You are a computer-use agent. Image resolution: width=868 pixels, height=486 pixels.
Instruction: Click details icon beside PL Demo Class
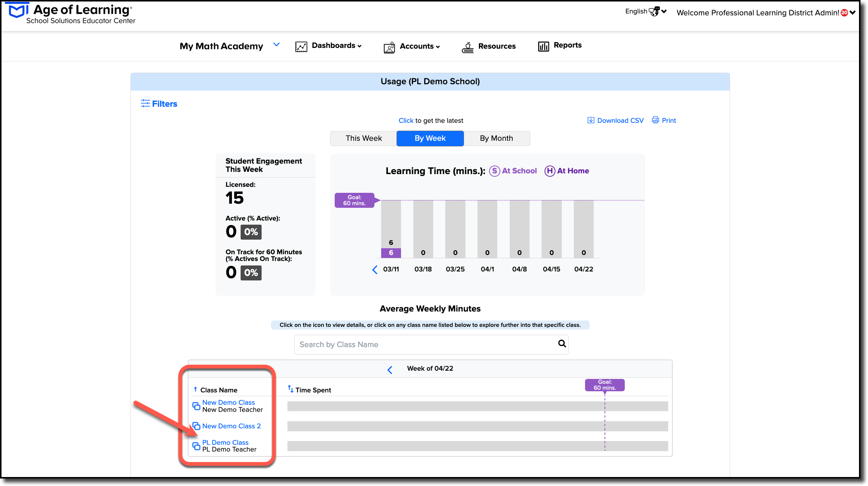click(x=196, y=446)
